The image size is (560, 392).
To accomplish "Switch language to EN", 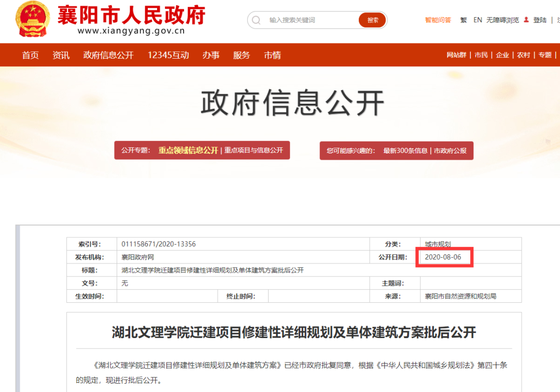I will click(x=478, y=20).
